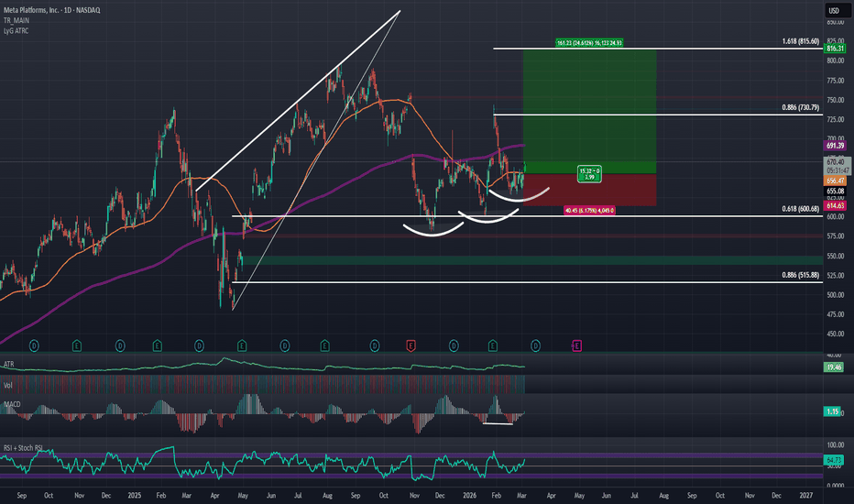Click the RSI + Stoch RSI pane label
Screen dimensions: 854x504
(23, 448)
